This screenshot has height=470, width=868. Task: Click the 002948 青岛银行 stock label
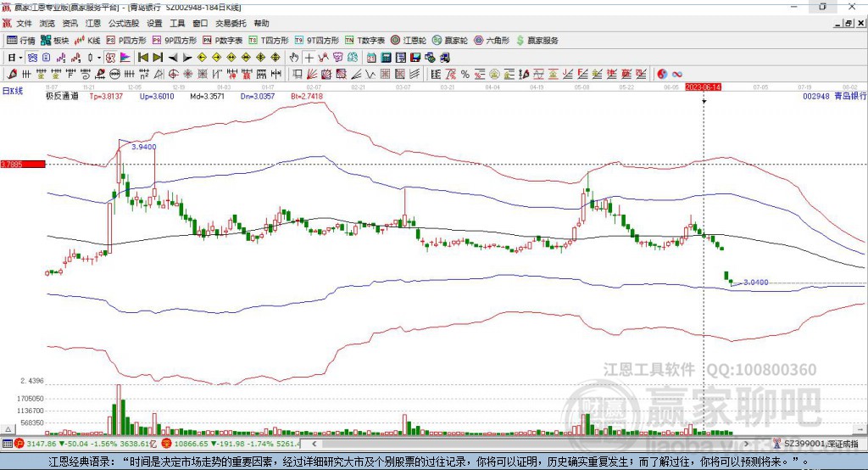pyautogui.click(x=835, y=96)
